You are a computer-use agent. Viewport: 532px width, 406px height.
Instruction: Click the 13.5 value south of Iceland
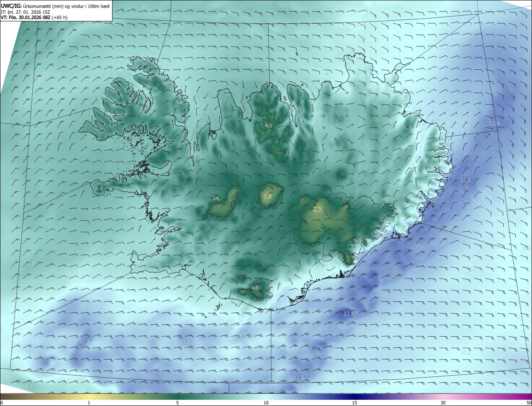point(349,313)
